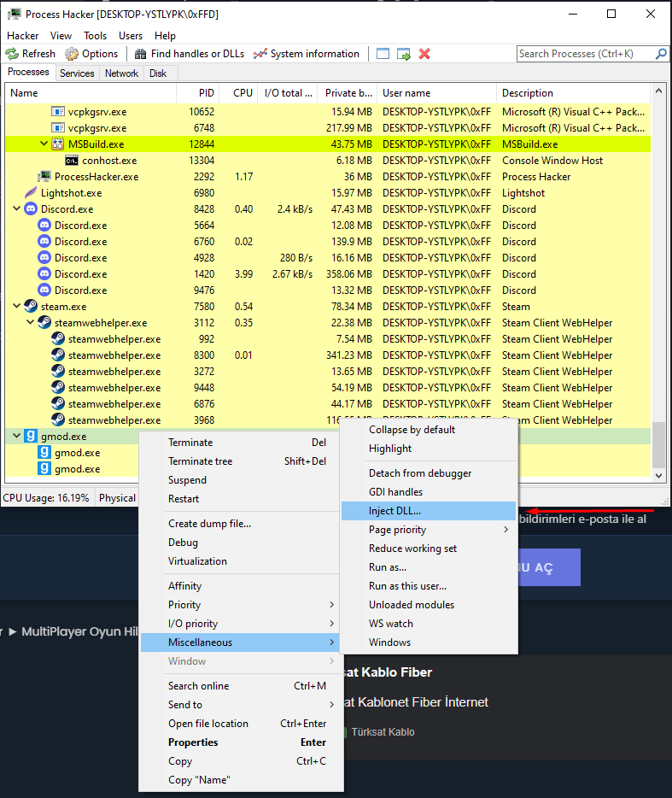The width and height of the screenshot is (672, 798).
Task: Click process list scrollbar down arrow
Action: click(659, 475)
